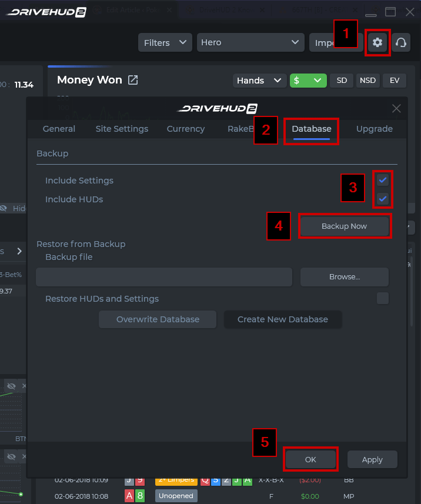Click the Apply button
Viewport: 421px width, 504px height.
[372, 460]
